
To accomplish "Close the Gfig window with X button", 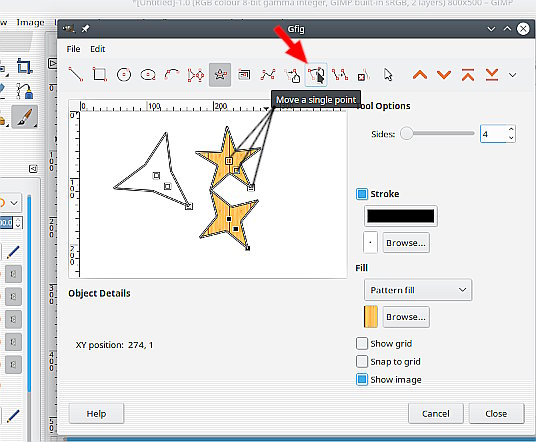I will 523,29.
